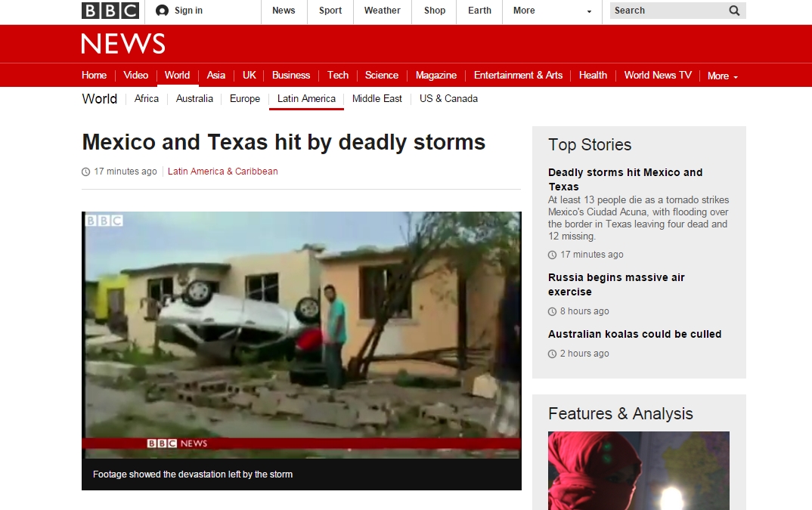The image size is (812, 510).
Task: Click the magnifying glass search icon
Action: coord(734,11)
